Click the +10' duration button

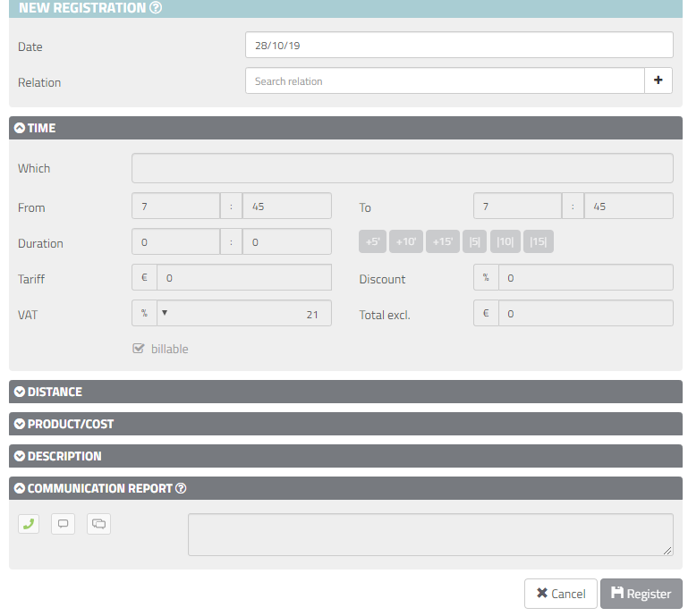pyautogui.click(x=407, y=241)
